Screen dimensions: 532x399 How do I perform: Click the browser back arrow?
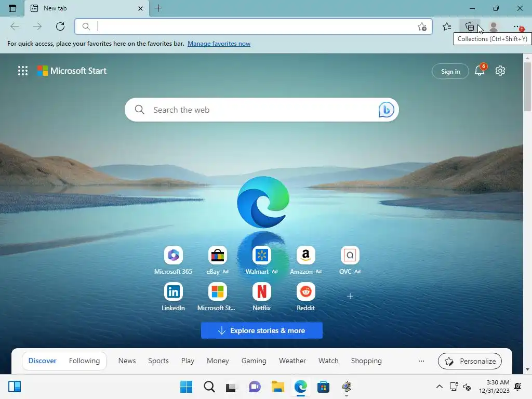click(x=15, y=26)
